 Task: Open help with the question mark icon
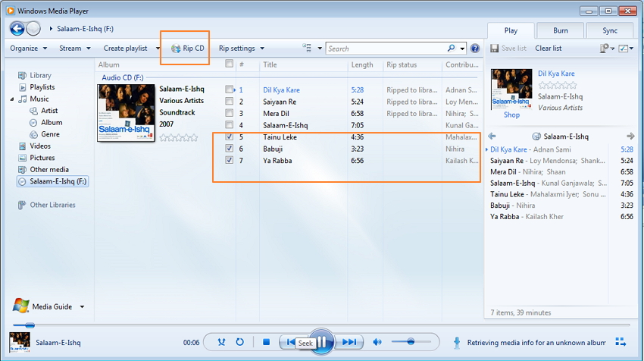[475, 49]
